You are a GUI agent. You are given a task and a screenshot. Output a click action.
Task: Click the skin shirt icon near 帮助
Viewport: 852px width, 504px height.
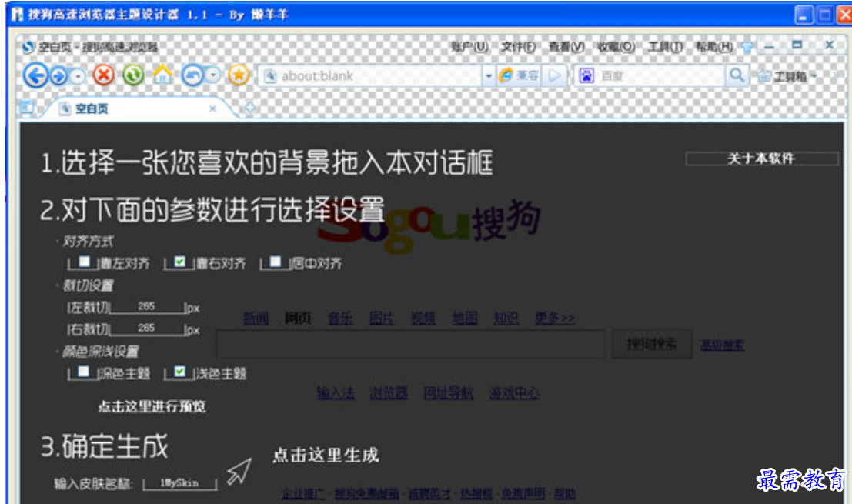pos(747,47)
